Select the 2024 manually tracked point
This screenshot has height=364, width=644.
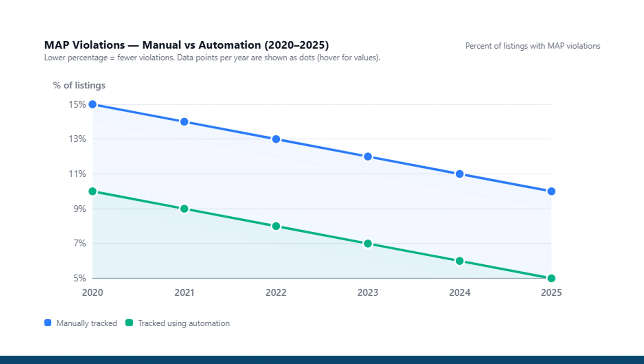pos(459,174)
